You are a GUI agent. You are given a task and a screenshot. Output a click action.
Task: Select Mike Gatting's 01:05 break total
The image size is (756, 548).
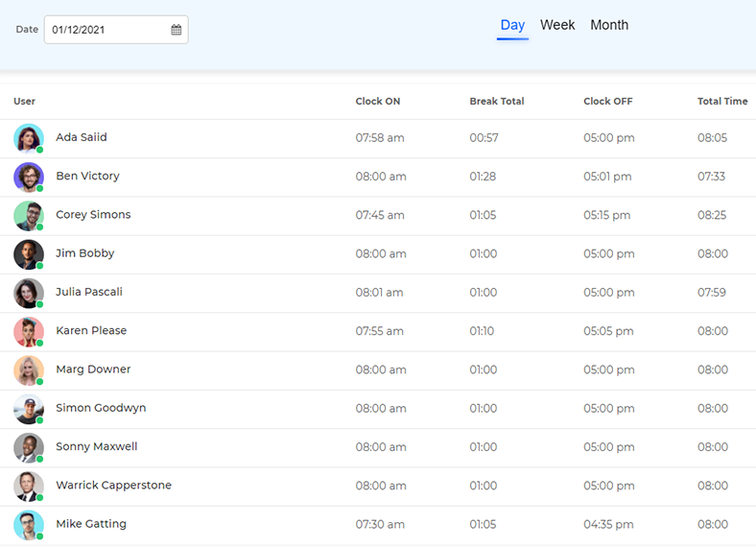click(x=483, y=524)
